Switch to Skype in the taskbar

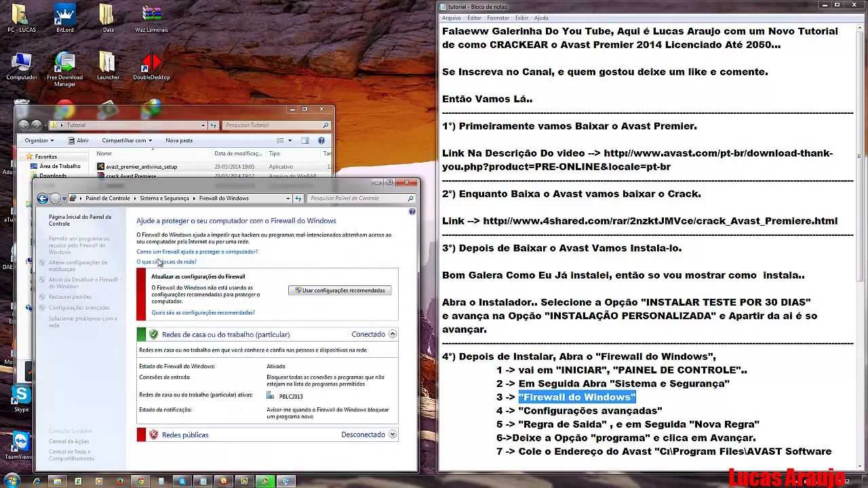[x=182, y=481]
